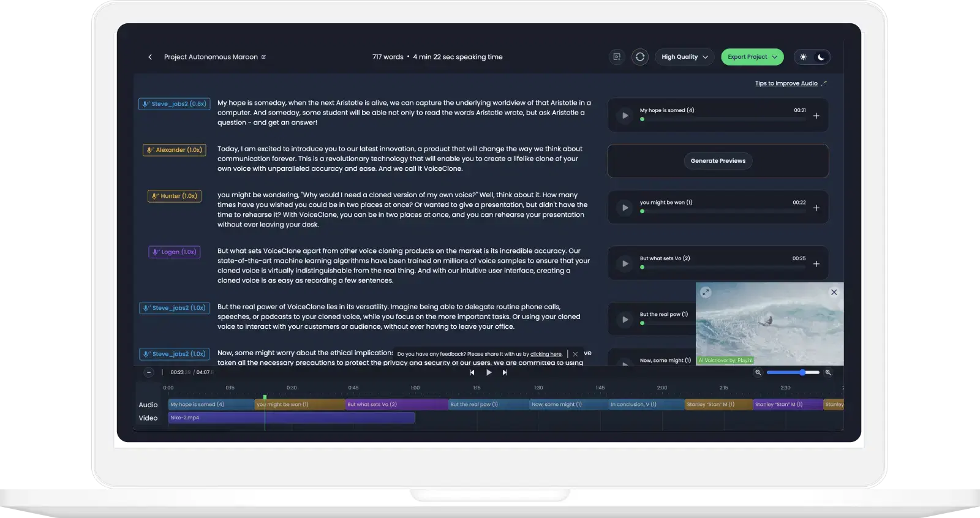Click the regenerate refresh icon

640,57
